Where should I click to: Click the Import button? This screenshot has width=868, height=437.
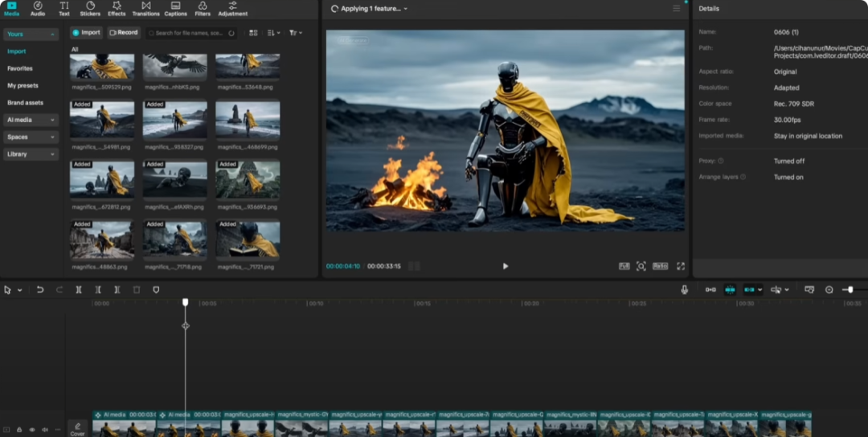tap(86, 33)
